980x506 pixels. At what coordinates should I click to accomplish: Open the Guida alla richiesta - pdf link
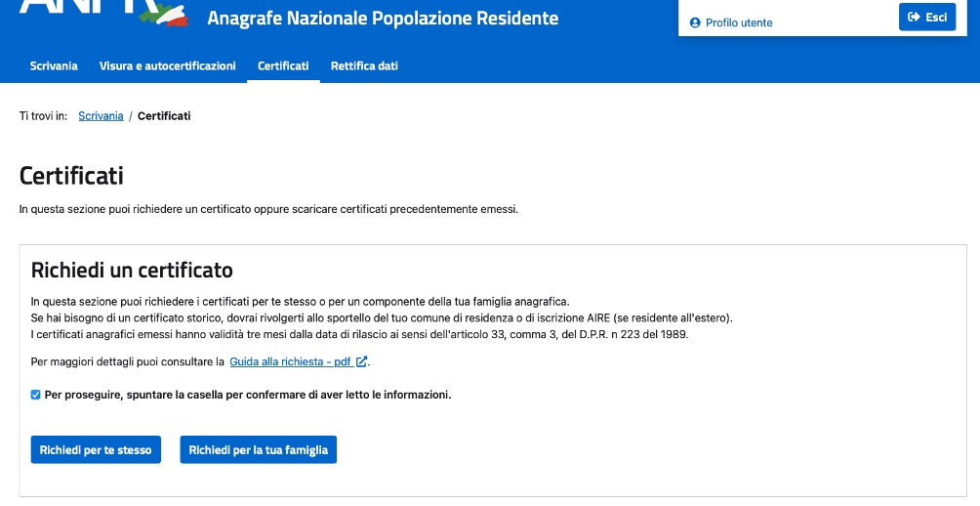298,361
